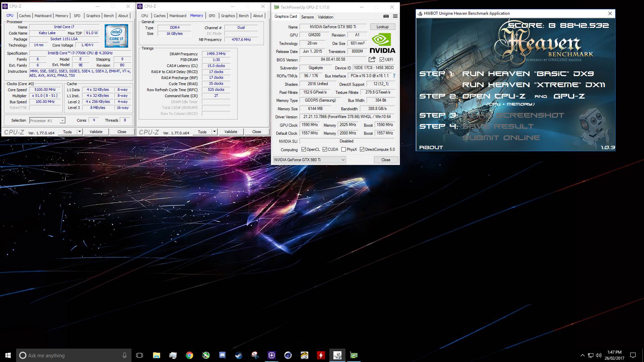The width and height of the screenshot is (644, 362).
Task: Open the Processor #1 selection dropdown
Action: [x=47, y=121]
